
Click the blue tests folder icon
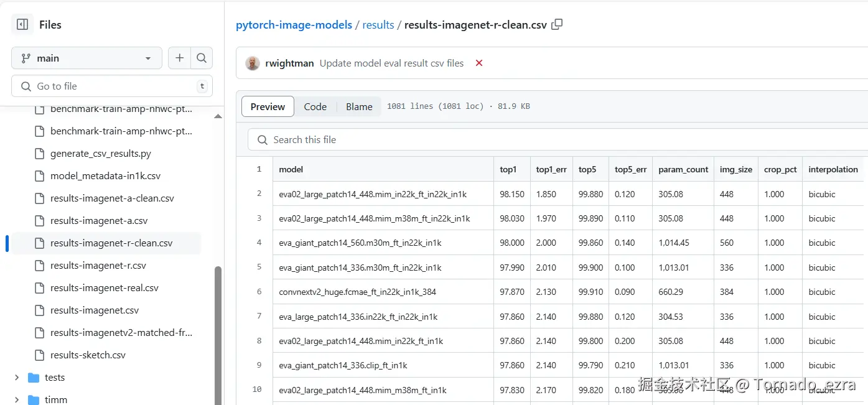pos(34,378)
